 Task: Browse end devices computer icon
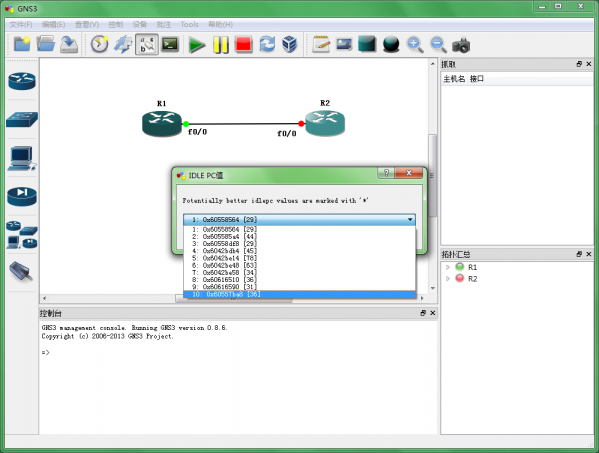22,158
